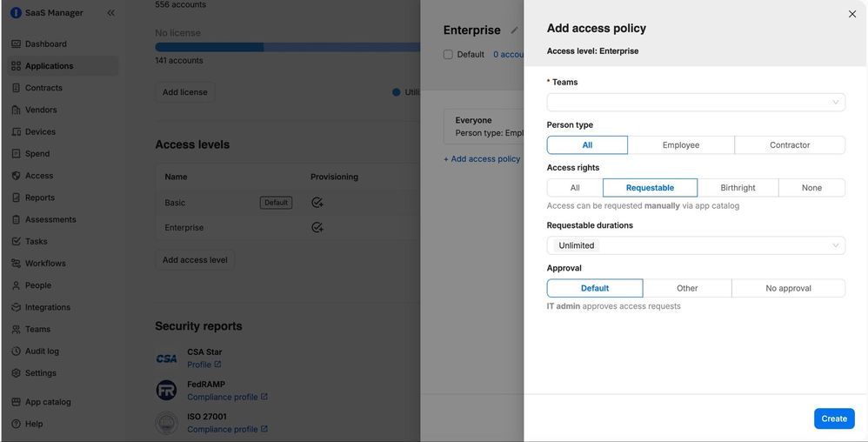Screen dimensions: 868x442
Task: Click the Create button
Action: tap(833, 419)
